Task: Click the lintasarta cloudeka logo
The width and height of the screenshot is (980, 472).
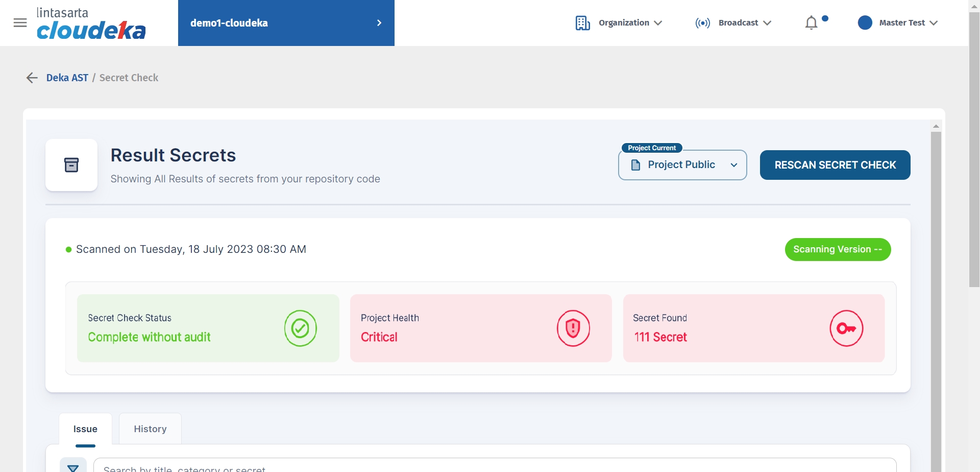Action: pos(91,23)
